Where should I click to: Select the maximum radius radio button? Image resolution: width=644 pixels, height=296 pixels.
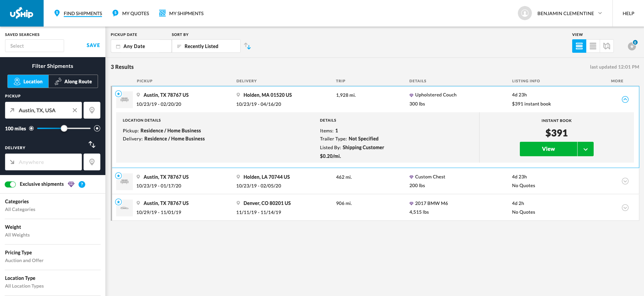[97, 128]
